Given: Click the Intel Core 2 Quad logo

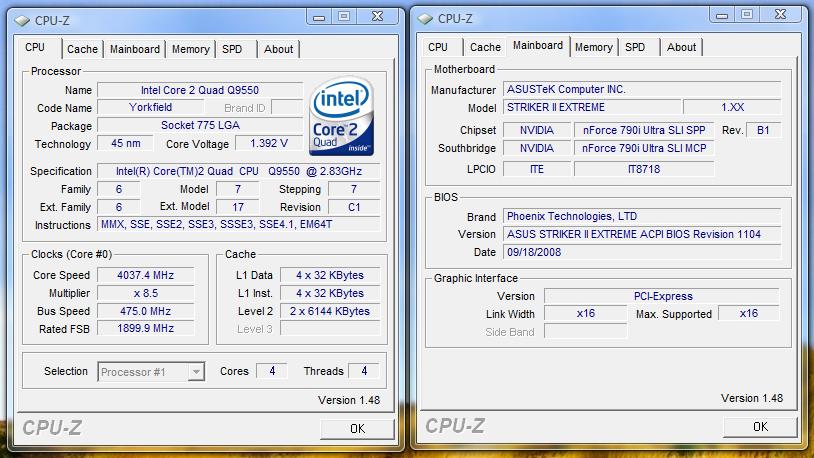Looking at the screenshot, I should pos(341,116).
